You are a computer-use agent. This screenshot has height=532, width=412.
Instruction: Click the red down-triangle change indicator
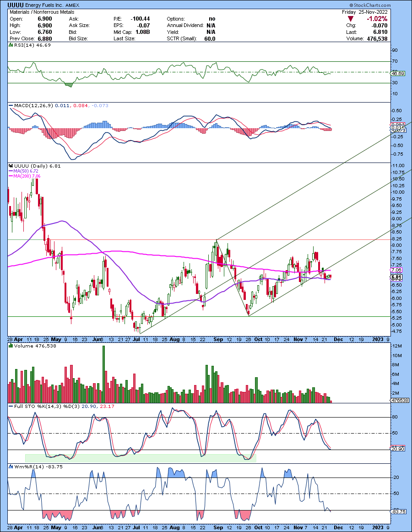pos(351,19)
